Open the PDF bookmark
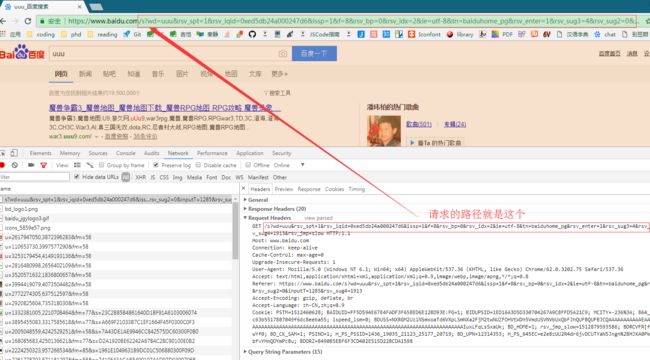The height and width of the screenshot is (360, 650). 502,34
